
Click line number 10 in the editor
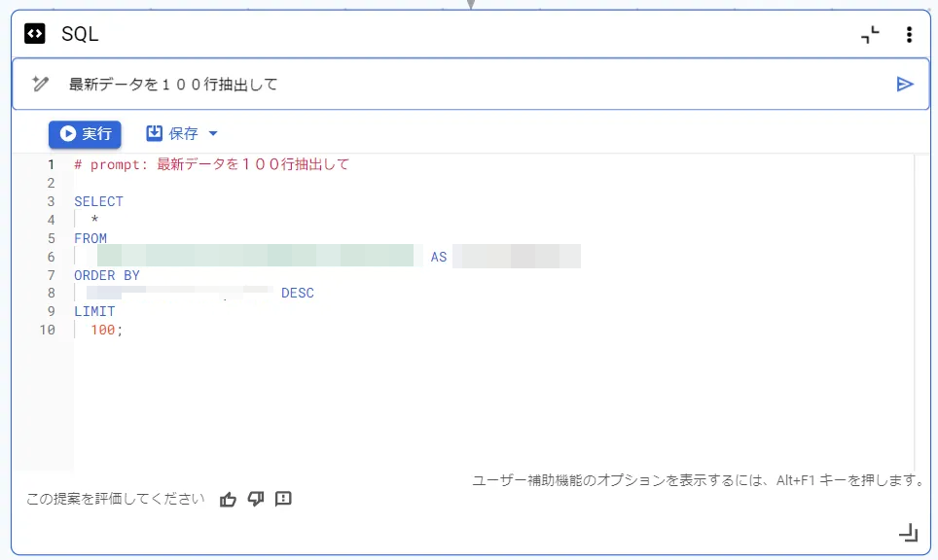click(47, 330)
